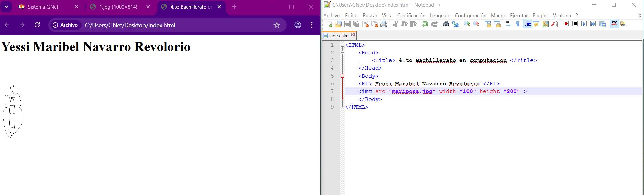Collapse the HTML tag fold on line 1

342,45
